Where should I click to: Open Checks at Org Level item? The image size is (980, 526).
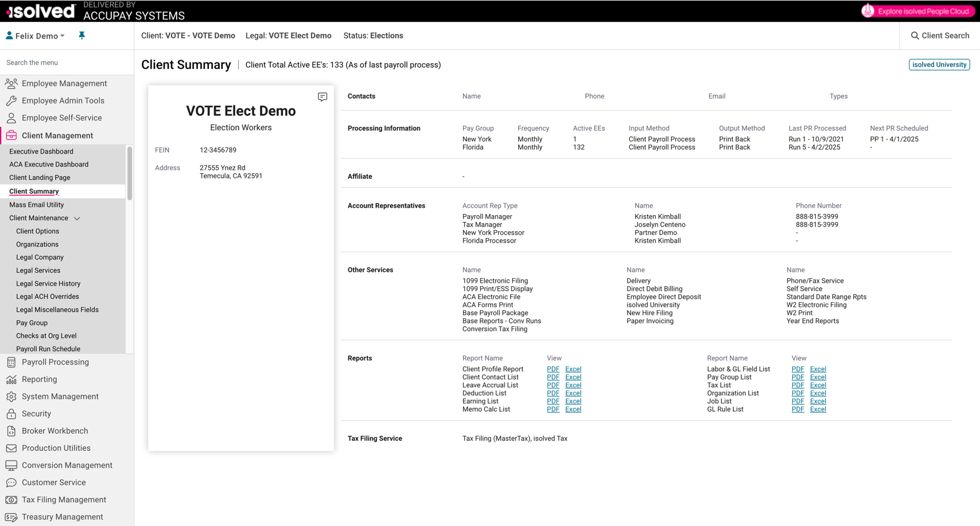tap(46, 336)
